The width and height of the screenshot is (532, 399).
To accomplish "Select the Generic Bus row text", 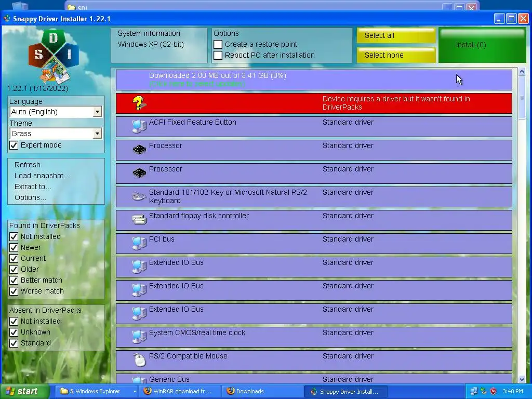I will [169, 379].
